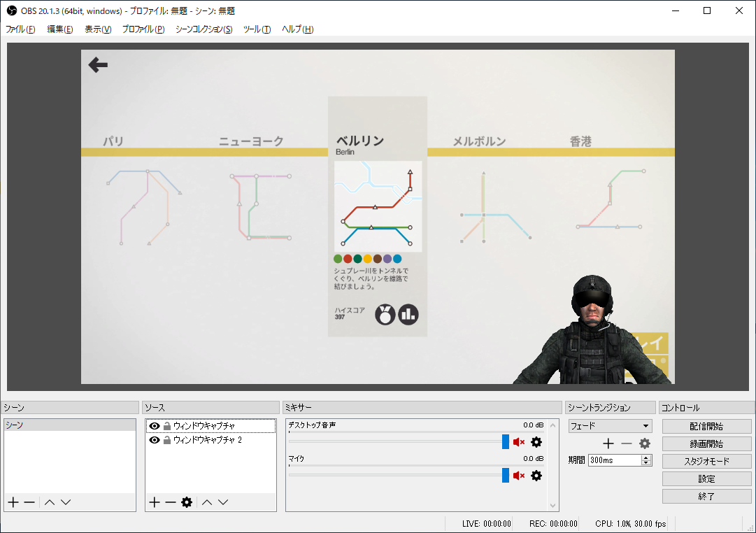Move scene up with arrow in シーン panel
Image resolution: width=756 pixels, height=533 pixels.
point(50,502)
